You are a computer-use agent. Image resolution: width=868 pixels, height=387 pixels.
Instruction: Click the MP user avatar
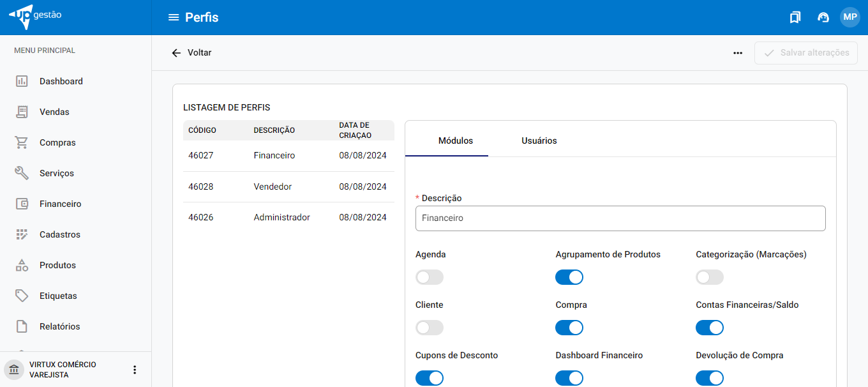[x=850, y=17]
